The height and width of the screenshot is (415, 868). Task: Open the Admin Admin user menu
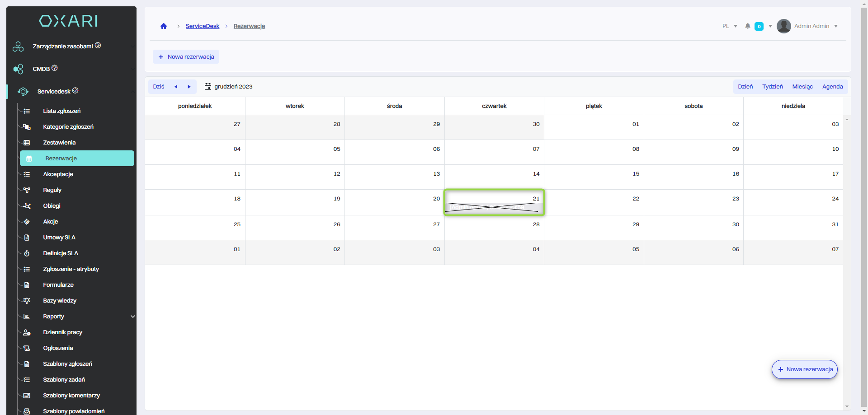[x=807, y=26]
